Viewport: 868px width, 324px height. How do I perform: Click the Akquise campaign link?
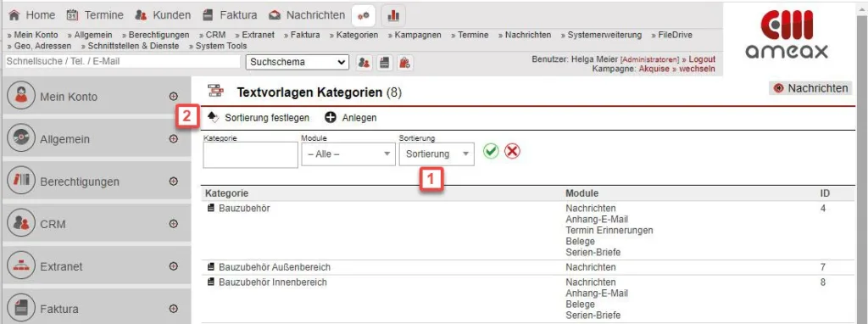[x=654, y=69]
